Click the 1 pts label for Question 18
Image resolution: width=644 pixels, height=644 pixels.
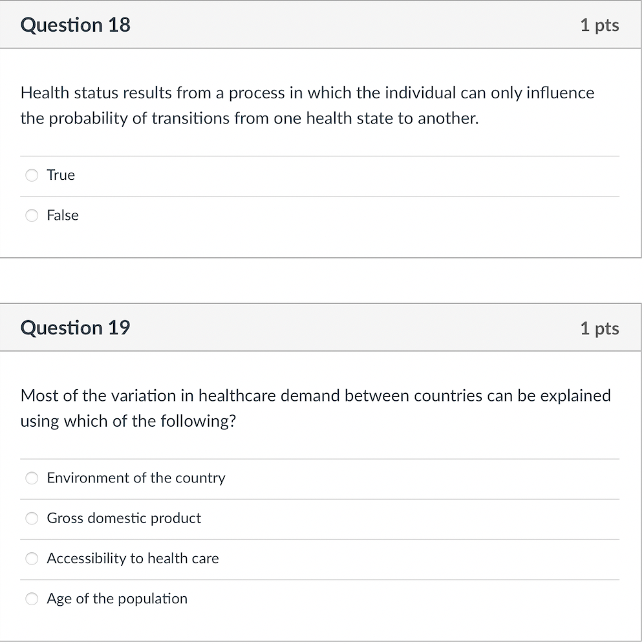(600, 25)
